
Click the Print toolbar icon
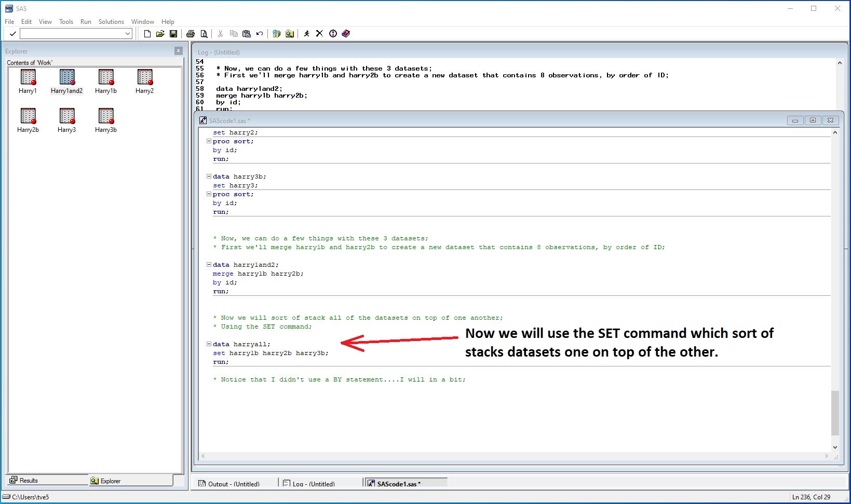[x=191, y=34]
